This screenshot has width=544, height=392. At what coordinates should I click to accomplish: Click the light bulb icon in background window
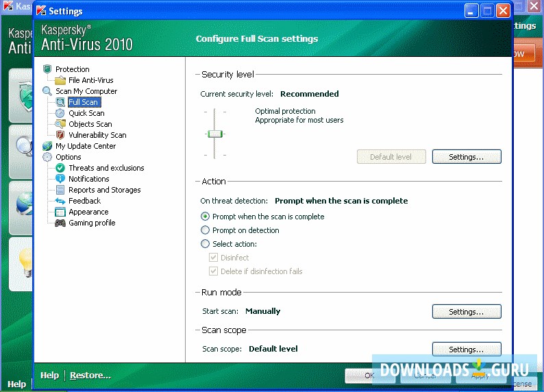point(25,264)
